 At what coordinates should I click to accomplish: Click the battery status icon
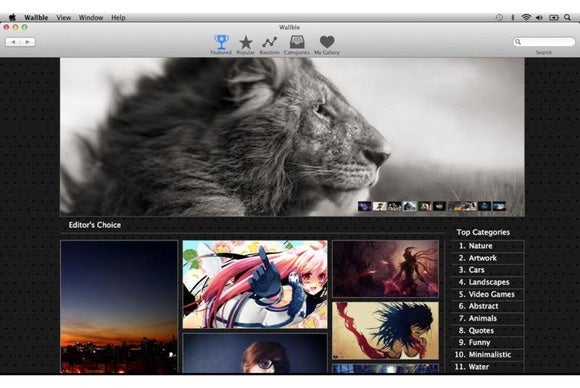coord(554,17)
